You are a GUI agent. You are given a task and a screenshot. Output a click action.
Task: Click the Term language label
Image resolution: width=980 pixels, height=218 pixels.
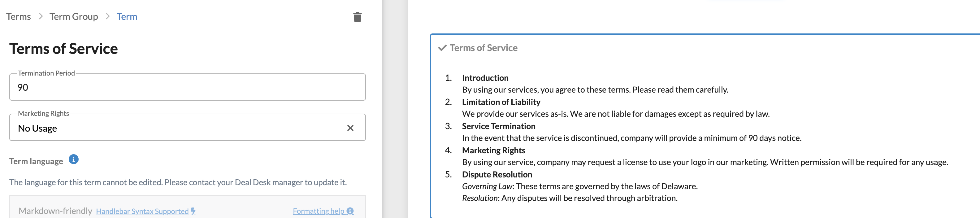point(36,161)
